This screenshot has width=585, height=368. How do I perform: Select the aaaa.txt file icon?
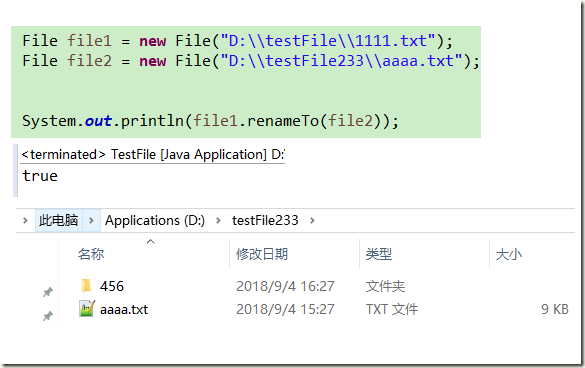pos(87,309)
